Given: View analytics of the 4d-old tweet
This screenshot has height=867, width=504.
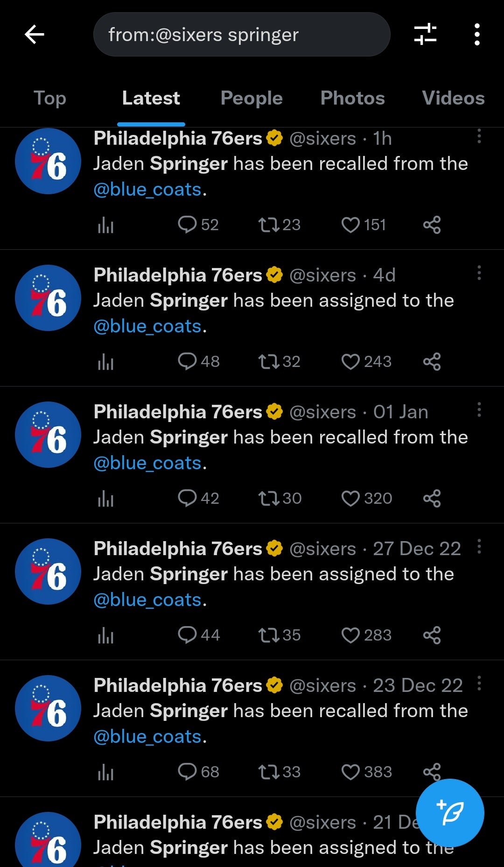Looking at the screenshot, I should click(x=106, y=362).
